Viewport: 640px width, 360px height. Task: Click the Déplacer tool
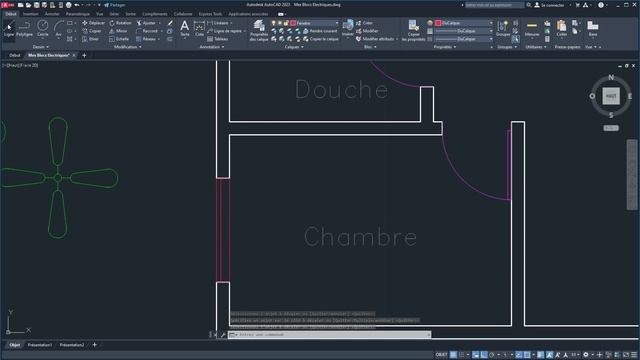click(x=93, y=23)
